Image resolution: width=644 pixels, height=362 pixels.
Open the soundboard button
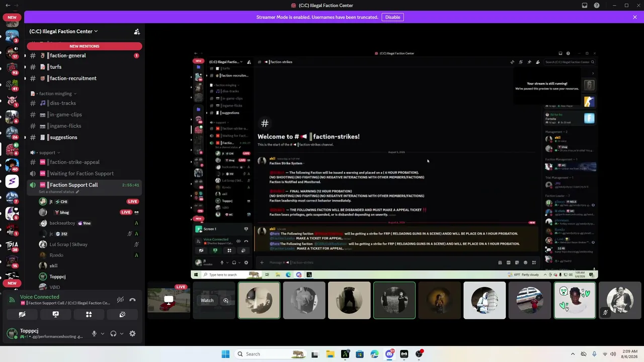pyautogui.click(x=122, y=314)
